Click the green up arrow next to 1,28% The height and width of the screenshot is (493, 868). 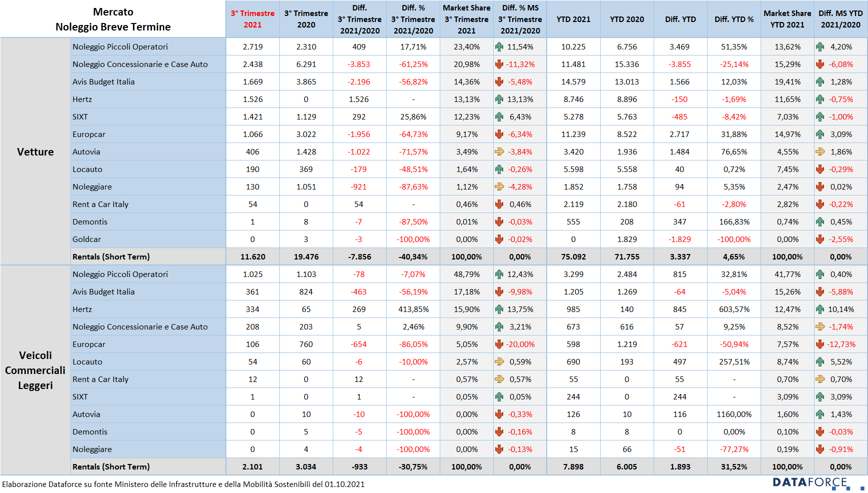pyautogui.click(x=820, y=82)
